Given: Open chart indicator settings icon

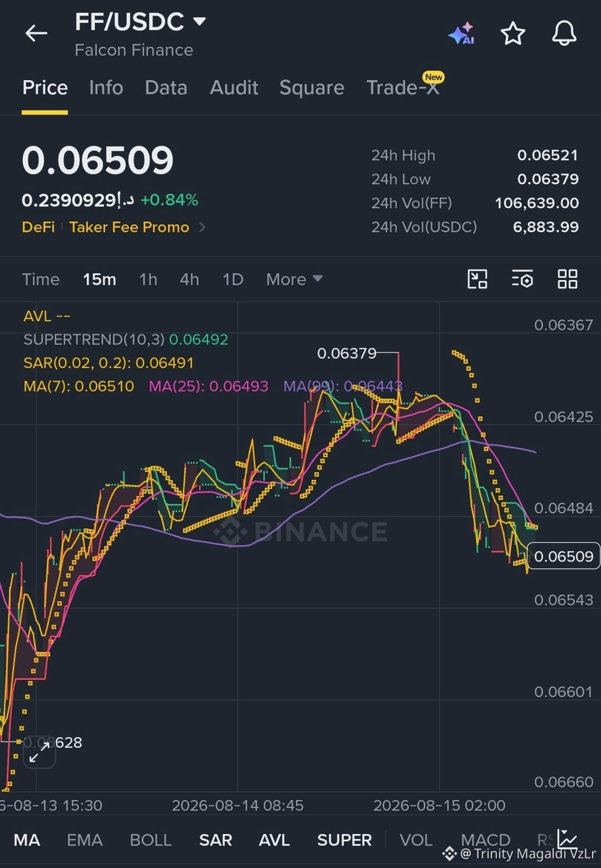Looking at the screenshot, I should coord(522,279).
